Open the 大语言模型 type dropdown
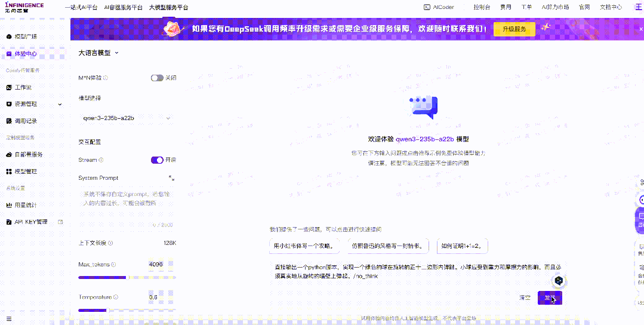This screenshot has width=644, height=325. (98, 53)
